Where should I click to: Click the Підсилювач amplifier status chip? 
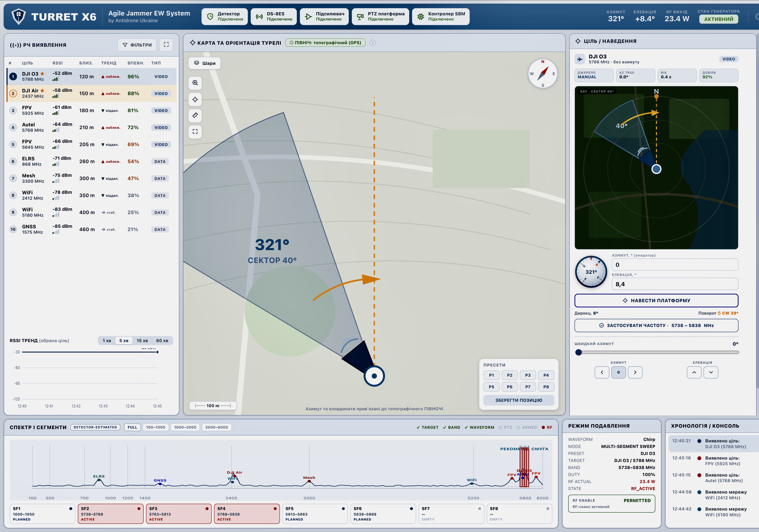324,16
